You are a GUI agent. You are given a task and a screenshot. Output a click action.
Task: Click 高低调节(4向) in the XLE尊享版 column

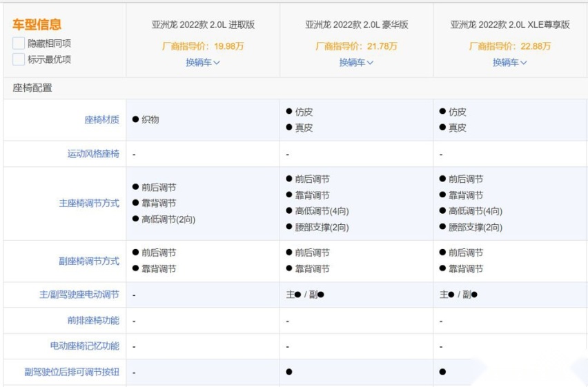(x=476, y=211)
